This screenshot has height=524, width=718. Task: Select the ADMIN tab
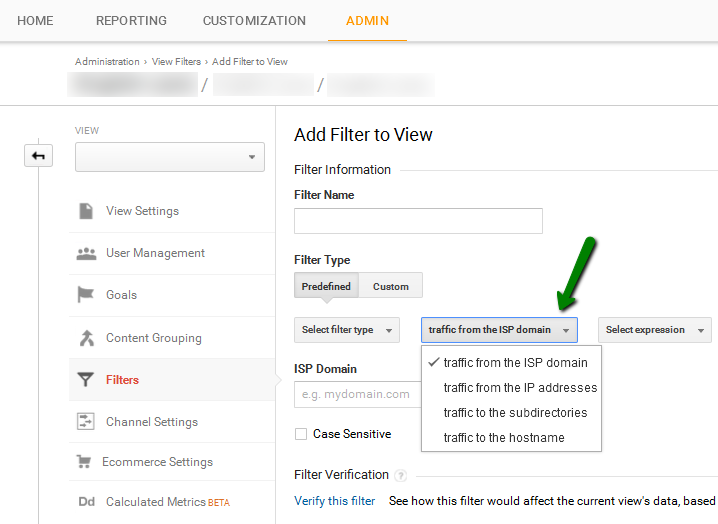pyautogui.click(x=367, y=21)
